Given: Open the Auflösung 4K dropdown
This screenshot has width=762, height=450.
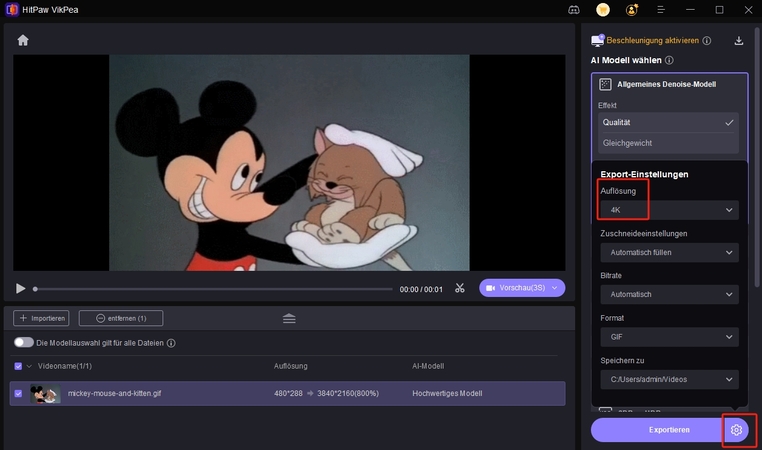Looking at the screenshot, I should point(670,210).
